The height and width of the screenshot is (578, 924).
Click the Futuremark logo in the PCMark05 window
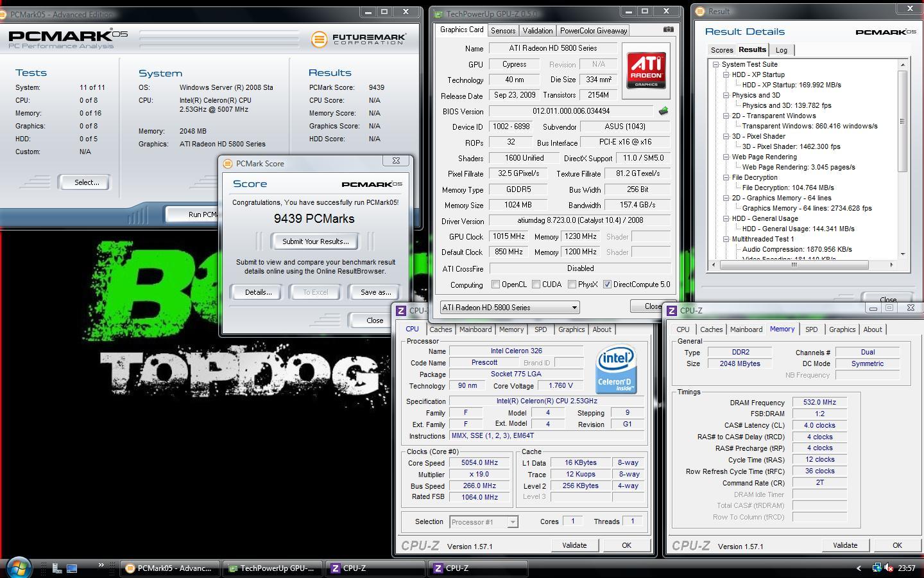pyautogui.click(x=359, y=39)
